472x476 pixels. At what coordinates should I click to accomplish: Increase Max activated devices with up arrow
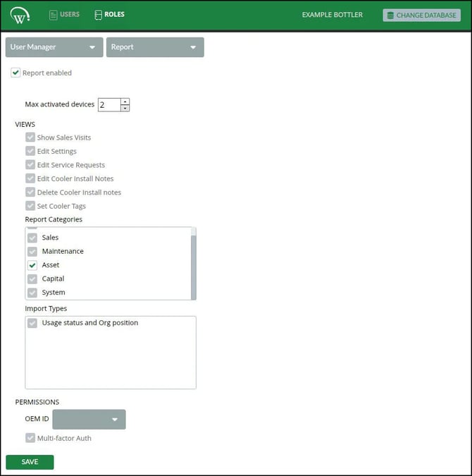[x=125, y=102]
